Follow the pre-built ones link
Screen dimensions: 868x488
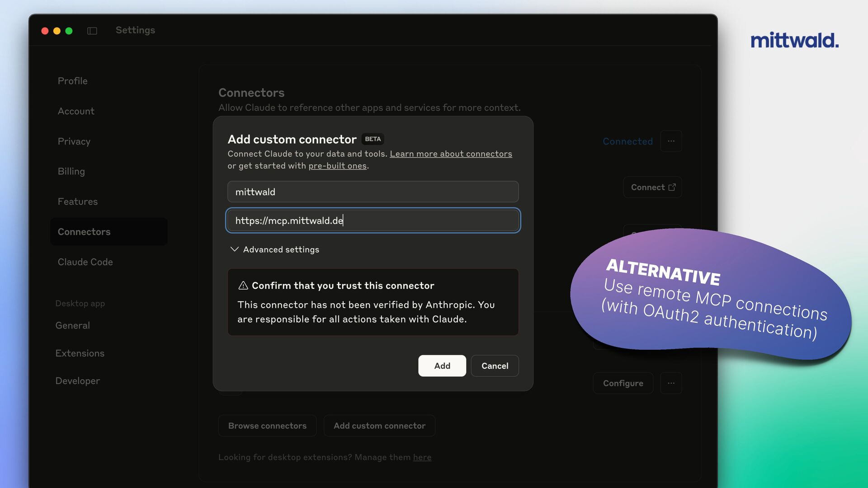coord(337,166)
